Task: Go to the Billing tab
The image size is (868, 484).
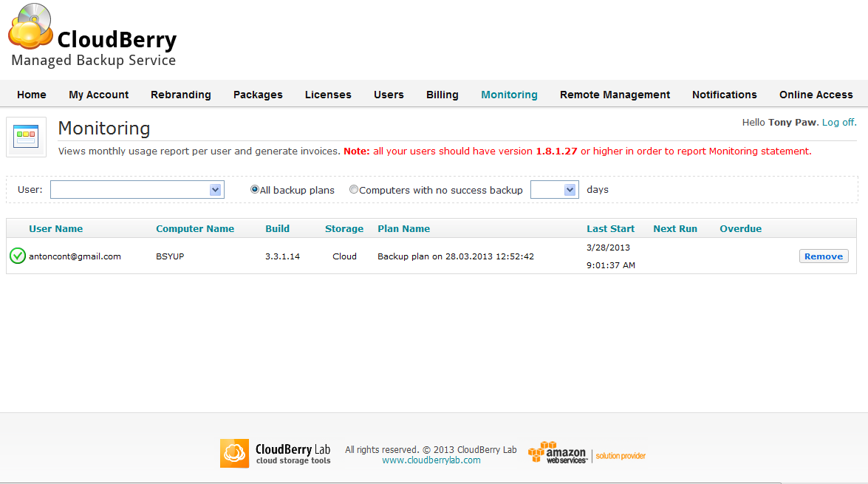Action: pyautogui.click(x=442, y=95)
